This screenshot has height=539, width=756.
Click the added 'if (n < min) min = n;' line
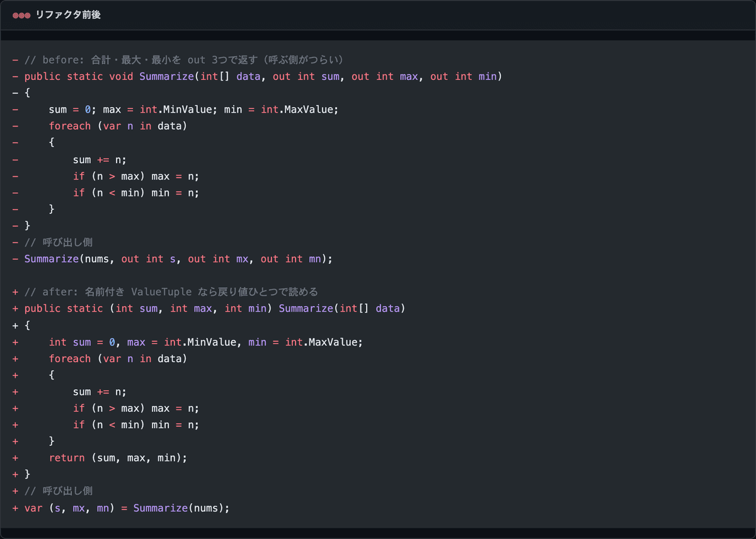pos(136,424)
